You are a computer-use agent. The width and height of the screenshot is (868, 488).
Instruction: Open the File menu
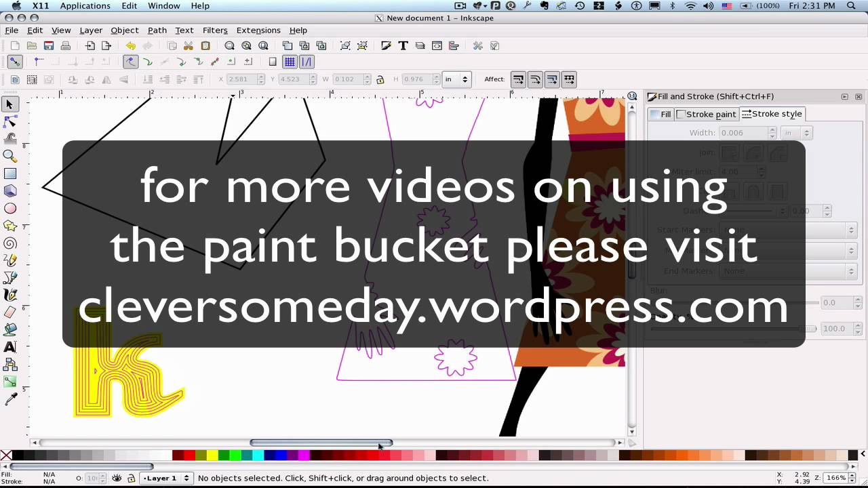click(12, 30)
